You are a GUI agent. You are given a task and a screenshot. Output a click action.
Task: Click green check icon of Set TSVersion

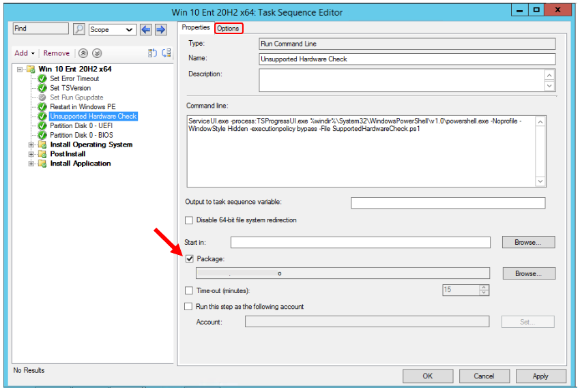click(42, 88)
